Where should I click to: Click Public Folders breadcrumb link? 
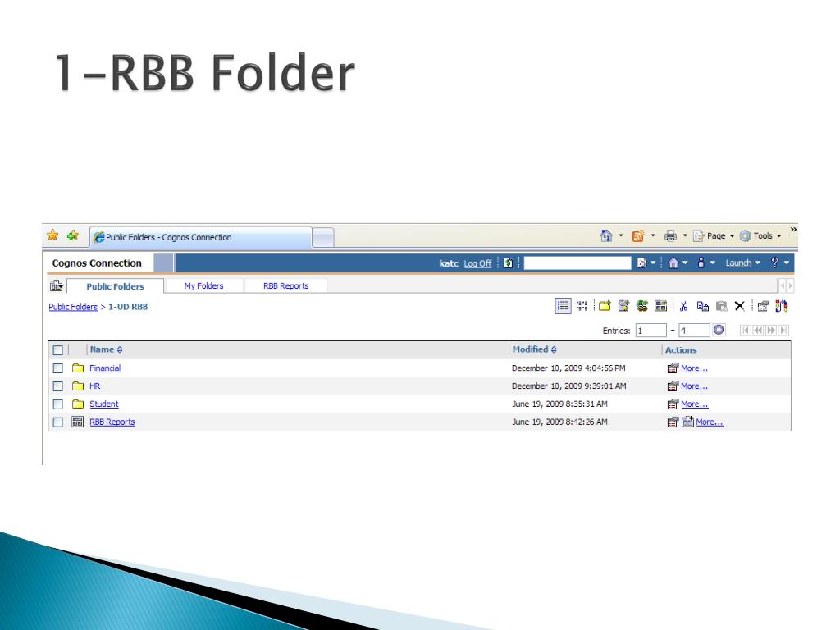point(73,307)
